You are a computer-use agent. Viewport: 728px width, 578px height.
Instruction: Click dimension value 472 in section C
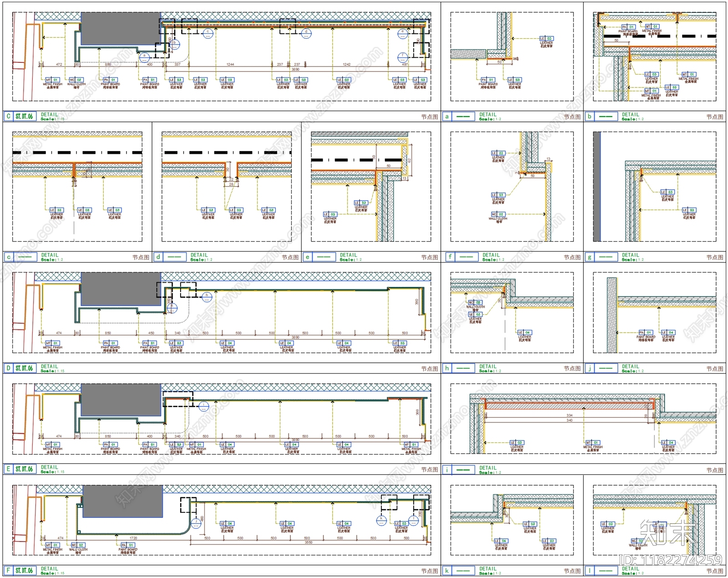[x=59, y=65]
